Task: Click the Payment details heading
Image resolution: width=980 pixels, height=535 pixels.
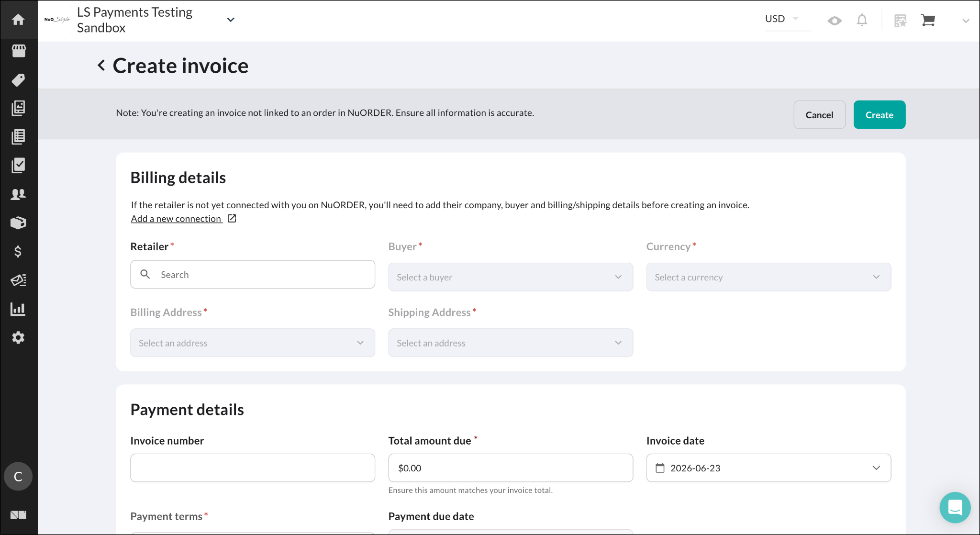Action: (187, 410)
